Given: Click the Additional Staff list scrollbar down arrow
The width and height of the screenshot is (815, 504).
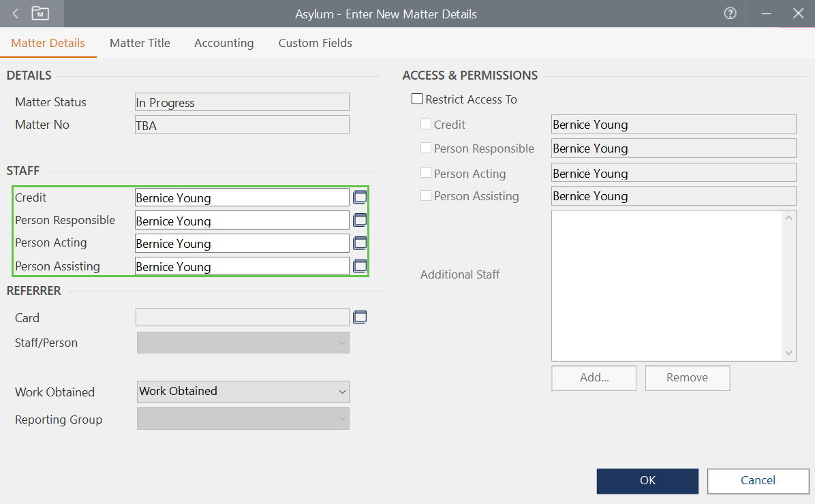Looking at the screenshot, I should [789, 353].
